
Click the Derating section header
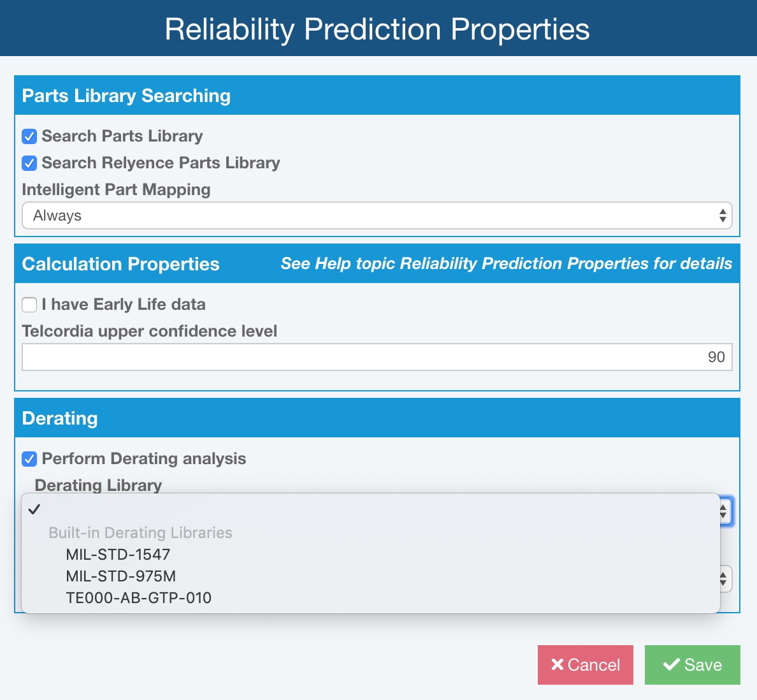pos(60,418)
